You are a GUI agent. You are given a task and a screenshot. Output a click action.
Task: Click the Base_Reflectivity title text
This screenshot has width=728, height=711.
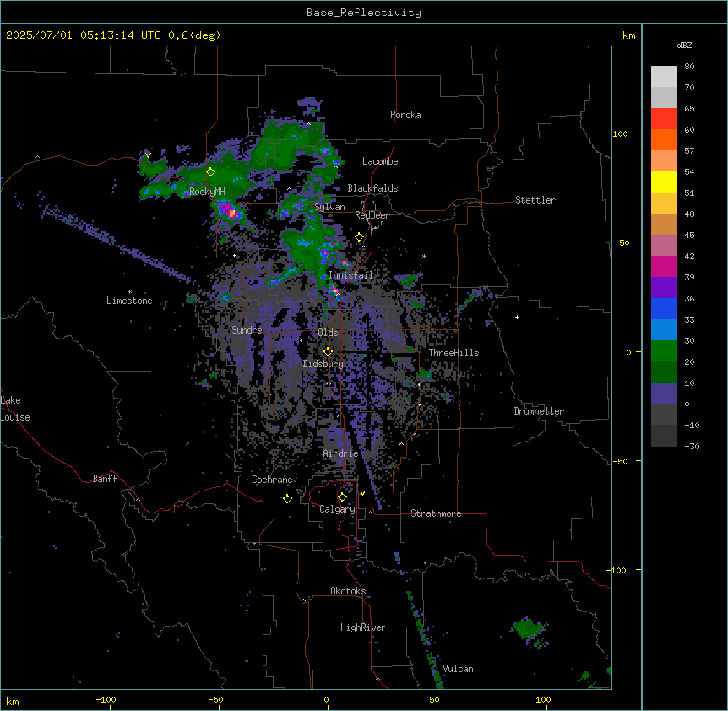(x=364, y=13)
